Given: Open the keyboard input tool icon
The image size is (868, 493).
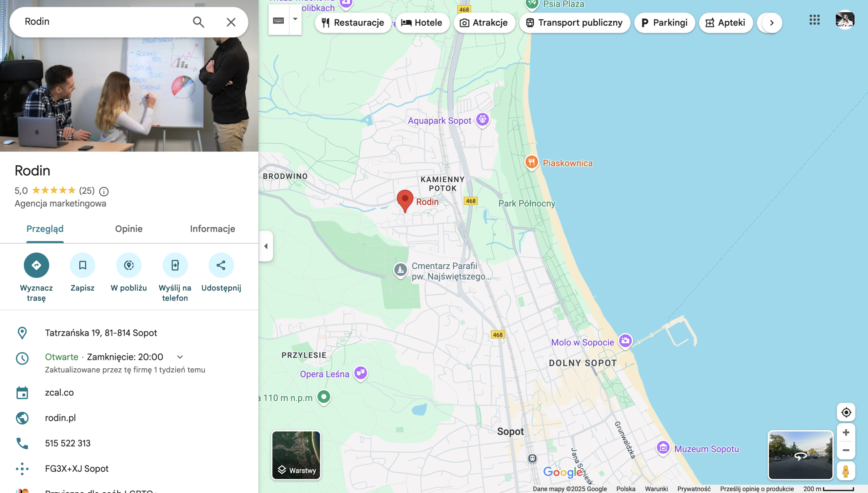Looking at the screenshot, I should point(278,20).
